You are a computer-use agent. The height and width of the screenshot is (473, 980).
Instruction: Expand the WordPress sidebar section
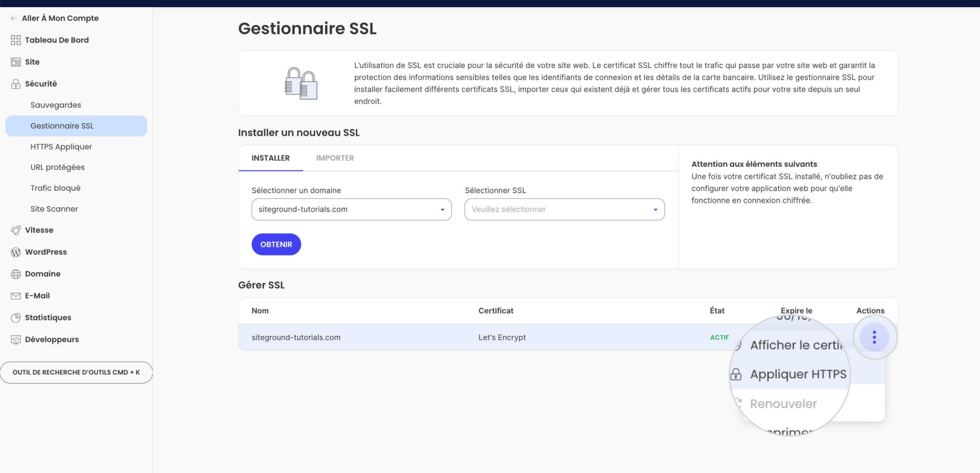46,252
